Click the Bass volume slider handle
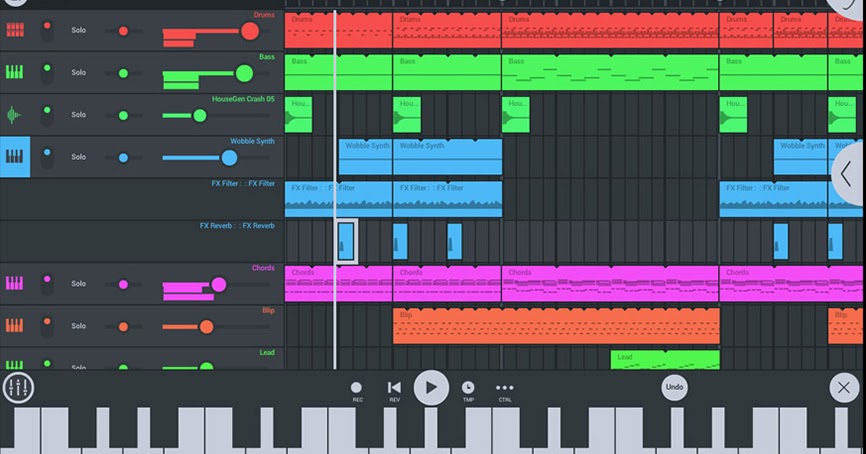 pos(244,73)
